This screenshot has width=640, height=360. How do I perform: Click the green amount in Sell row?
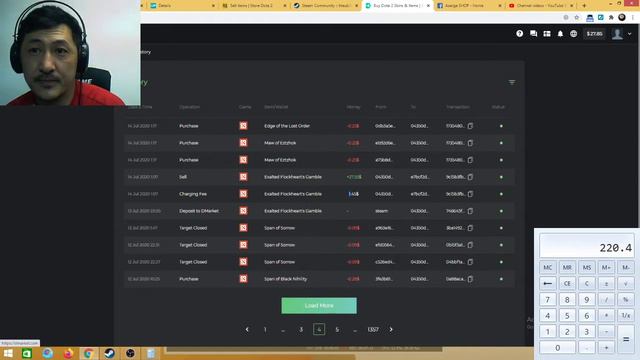[x=354, y=177]
